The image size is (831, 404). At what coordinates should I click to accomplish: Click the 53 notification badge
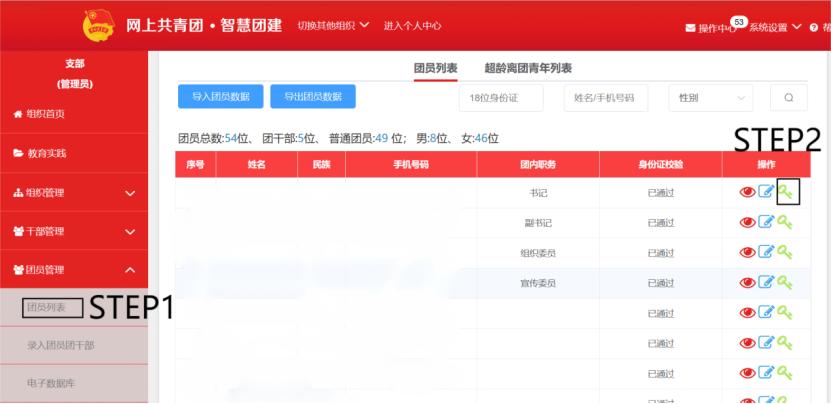[739, 22]
